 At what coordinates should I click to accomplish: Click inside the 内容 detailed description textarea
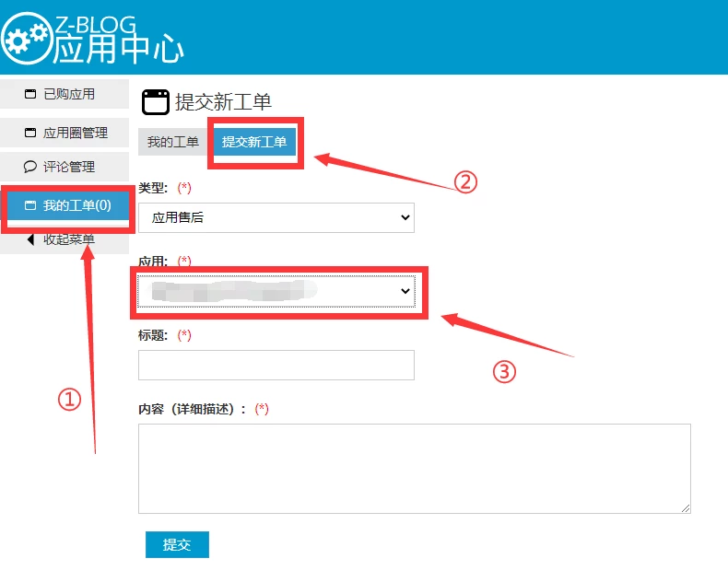pos(414,468)
